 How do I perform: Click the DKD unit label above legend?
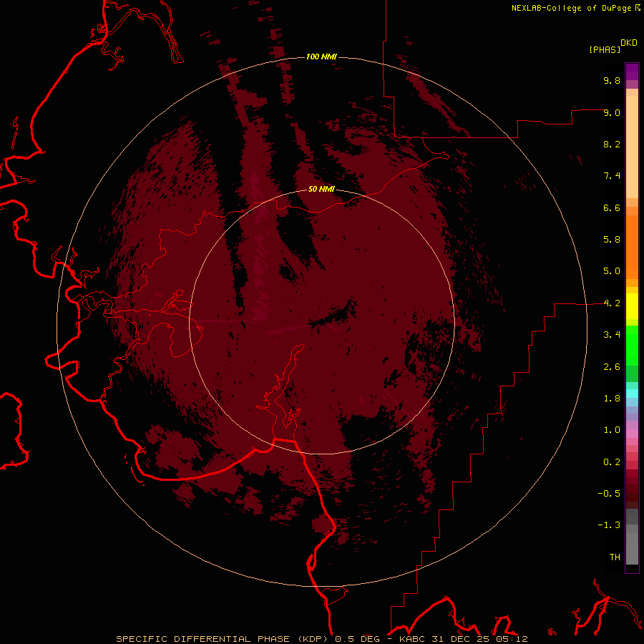click(x=629, y=43)
